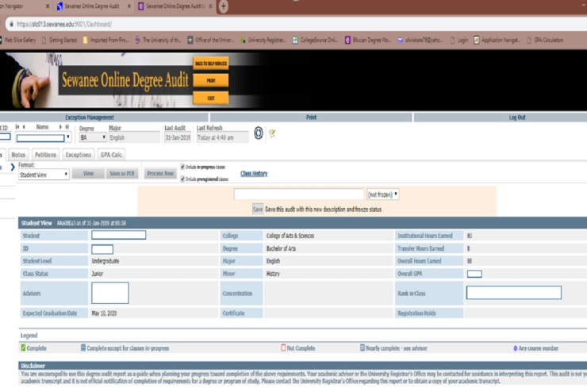Click the circular refresh audit icon
The width and height of the screenshot is (587, 392).
pyautogui.click(x=258, y=133)
